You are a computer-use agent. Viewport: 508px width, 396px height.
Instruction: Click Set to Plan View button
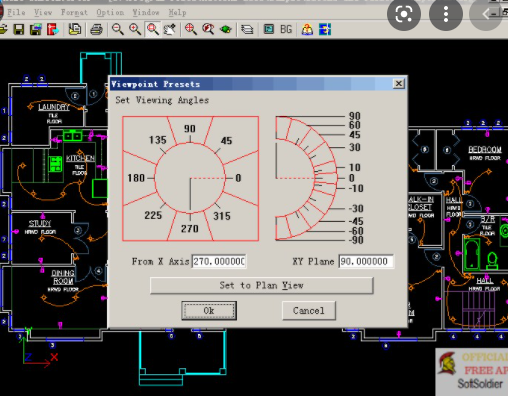coord(262,285)
